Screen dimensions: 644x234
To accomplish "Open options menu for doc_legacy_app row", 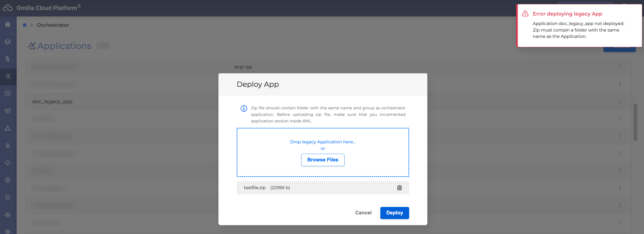I will [620, 101].
